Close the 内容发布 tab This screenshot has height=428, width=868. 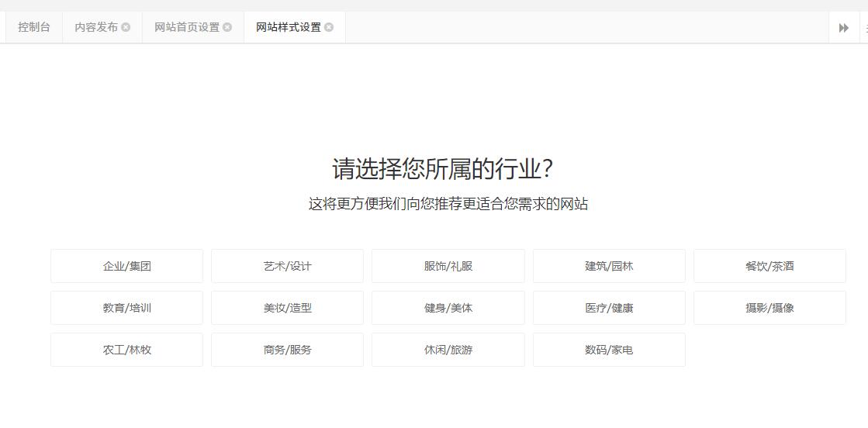(x=126, y=27)
